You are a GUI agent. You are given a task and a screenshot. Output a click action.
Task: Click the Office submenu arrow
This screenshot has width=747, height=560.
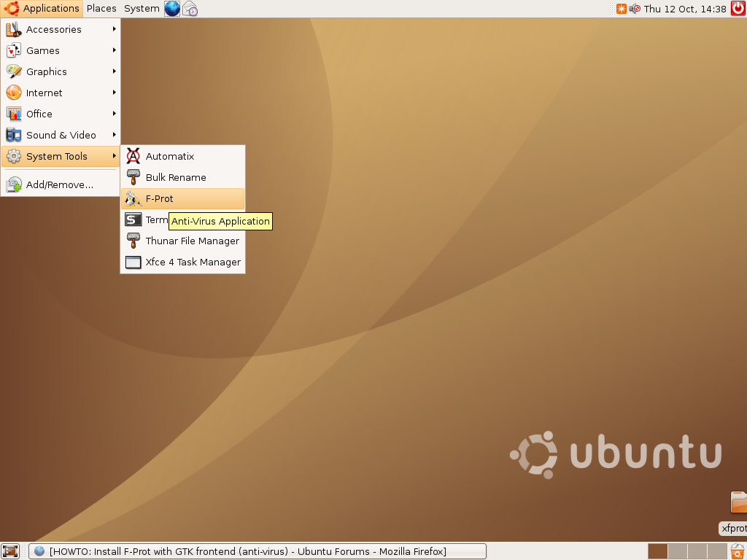pos(115,113)
